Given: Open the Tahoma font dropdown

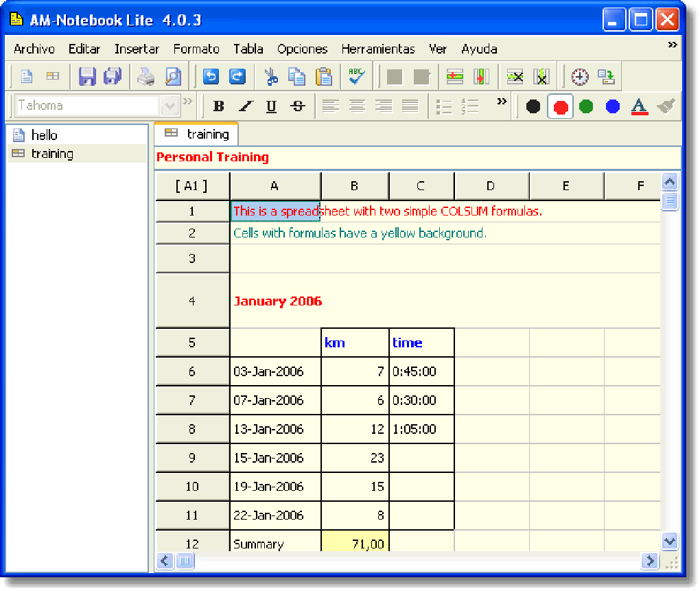Looking at the screenshot, I should (169, 106).
